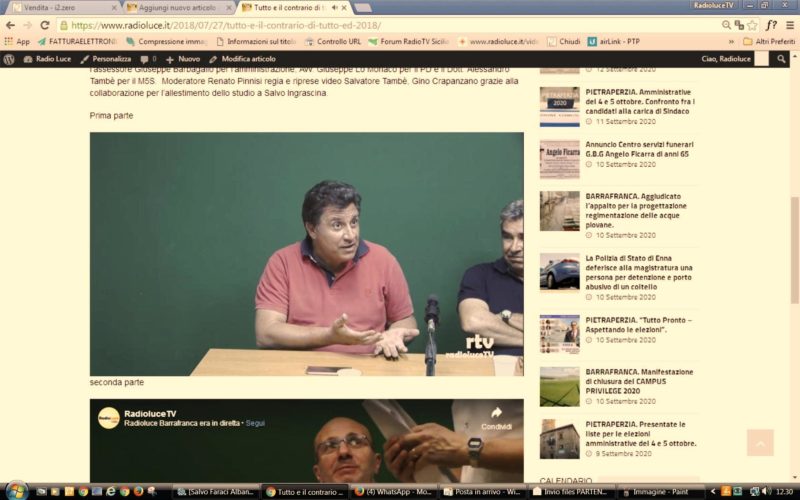Screen dimensions: 800x500
Task: Click the scroll-to-top arrow button
Action: pos(760,442)
